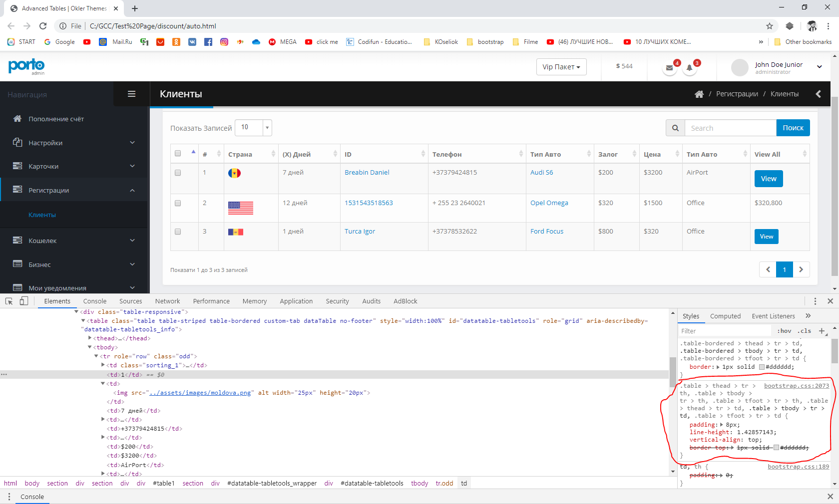
Task: Click the USA flag in row 2
Action: (x=241, y=208)
